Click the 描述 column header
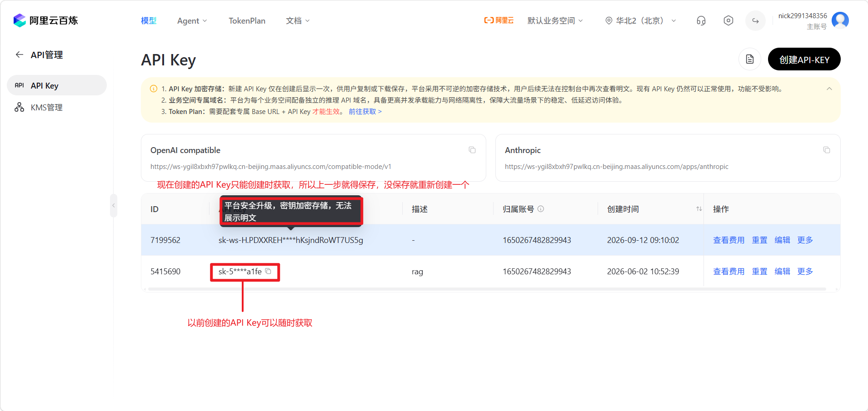 pyautogui.click(x=419, y=209)
